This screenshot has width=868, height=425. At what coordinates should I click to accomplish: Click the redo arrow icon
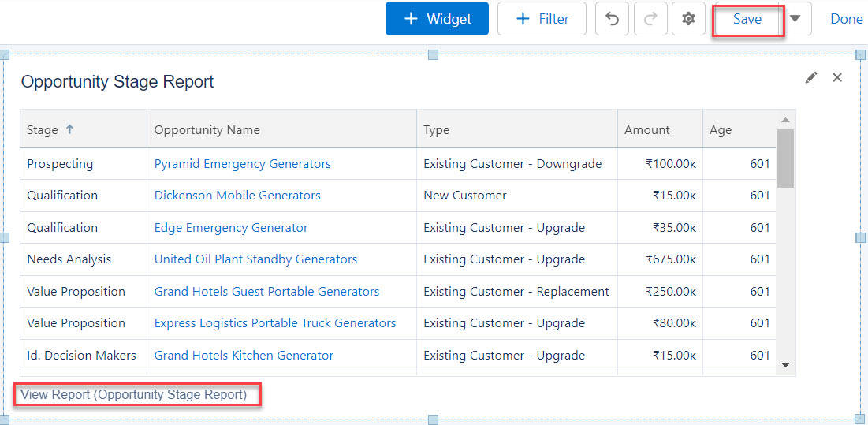[x=650, y=19]
